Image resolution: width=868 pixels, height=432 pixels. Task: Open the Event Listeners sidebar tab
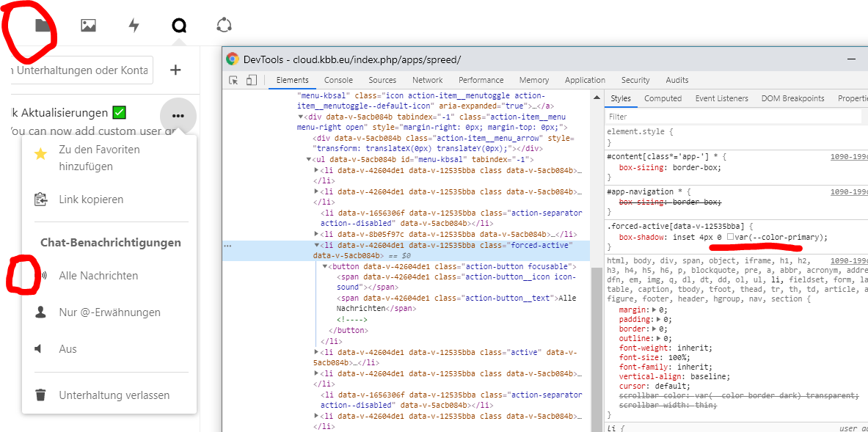[721, 98]
